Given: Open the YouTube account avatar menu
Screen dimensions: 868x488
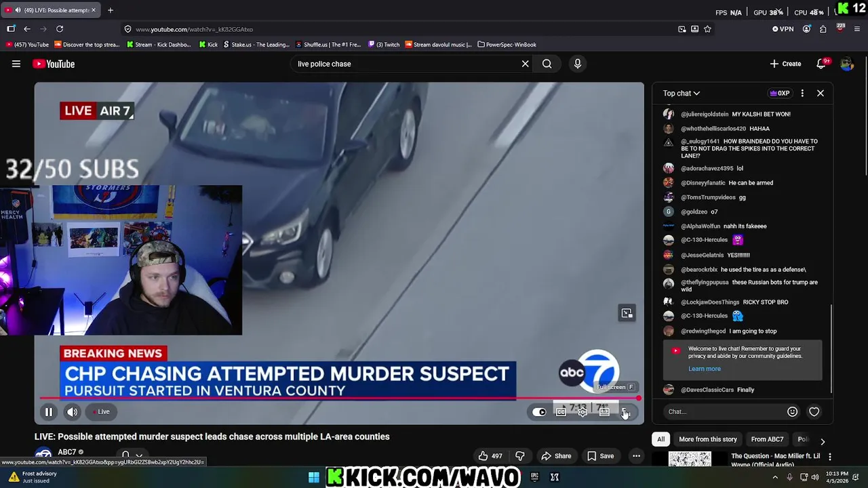Looking at the screenshot, I should click(846, 64).
